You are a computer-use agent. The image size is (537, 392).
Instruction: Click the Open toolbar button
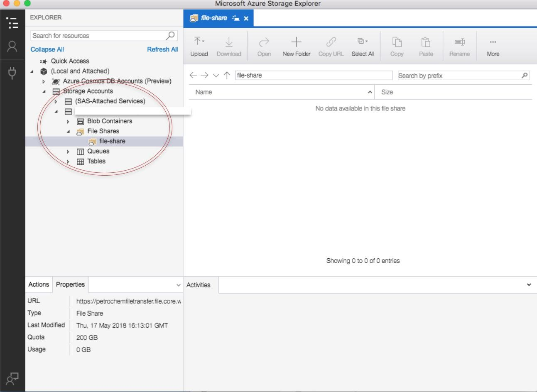pos(264,47)
